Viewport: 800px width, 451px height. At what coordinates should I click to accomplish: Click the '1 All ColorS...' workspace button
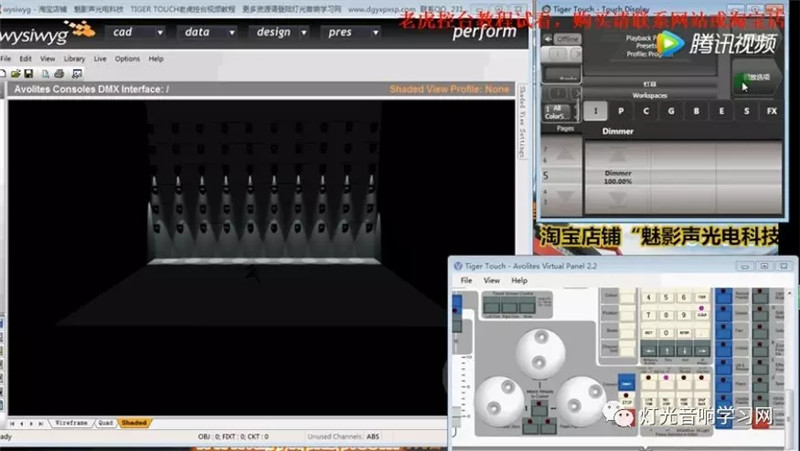(x=557, y=112)
